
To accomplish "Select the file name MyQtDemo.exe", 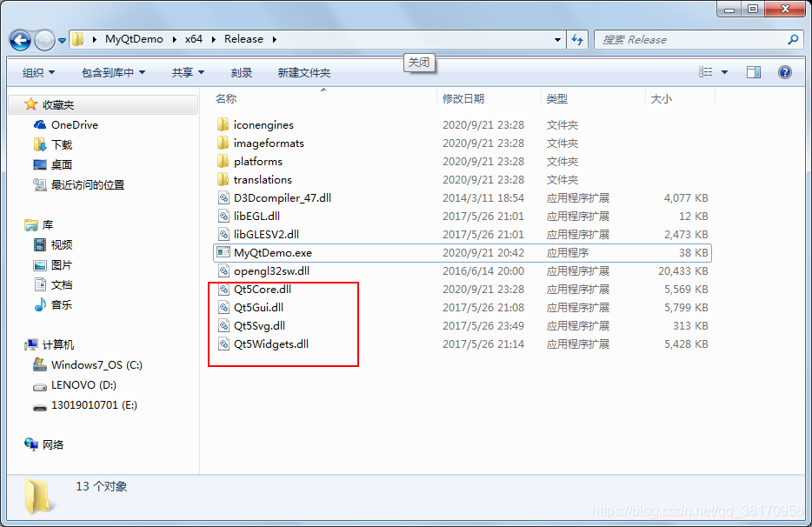I will [x=273, y=253].
